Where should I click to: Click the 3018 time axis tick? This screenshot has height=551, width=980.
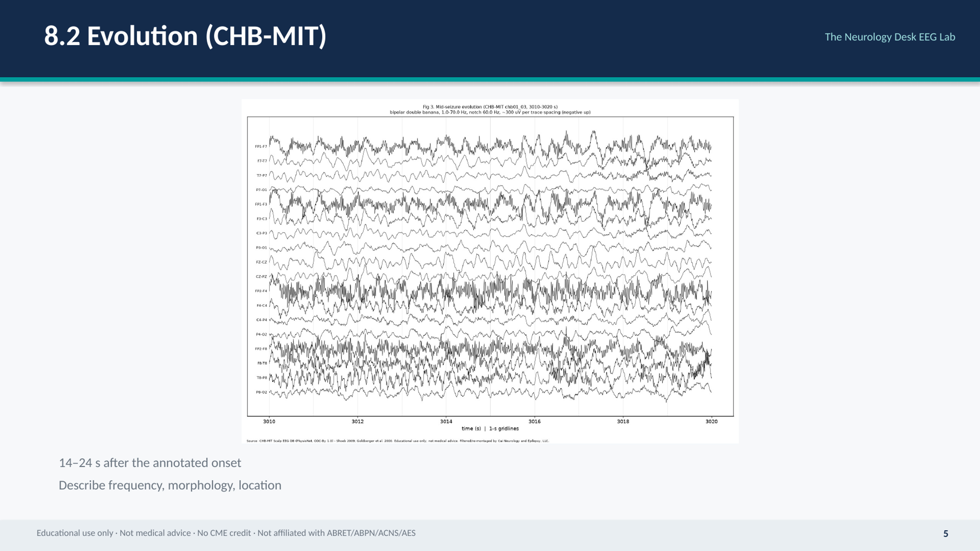(623, 421)
